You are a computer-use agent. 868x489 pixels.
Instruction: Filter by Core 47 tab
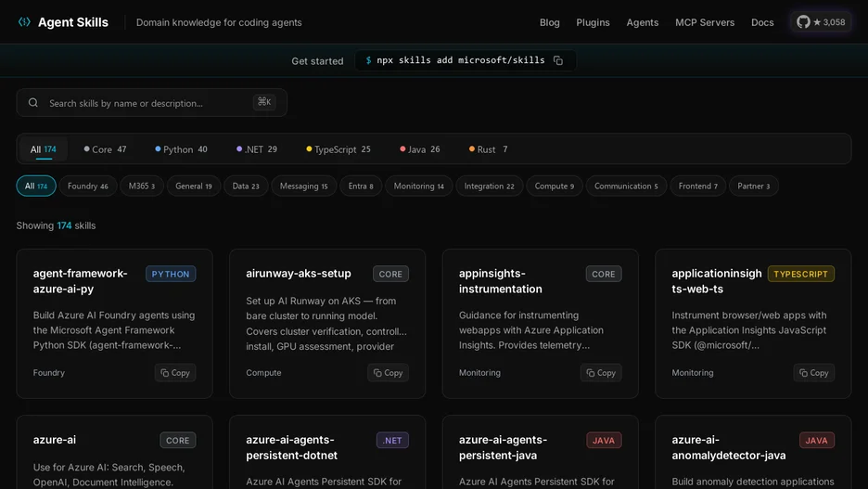click(105, 149)
